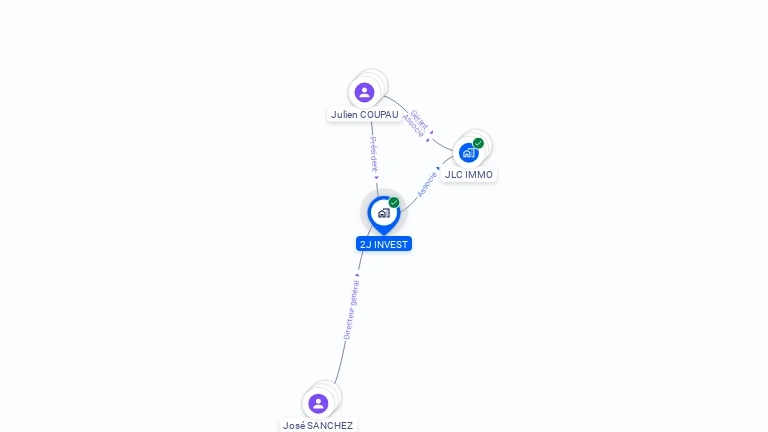768x432 pixels.
Task: Click the Président relationship edge label
Action: click(374, 154)
